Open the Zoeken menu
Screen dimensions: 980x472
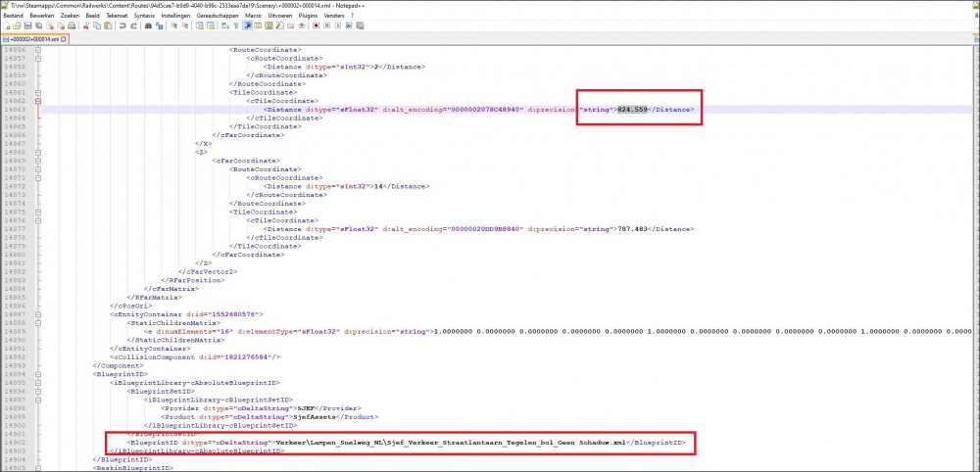68,16
